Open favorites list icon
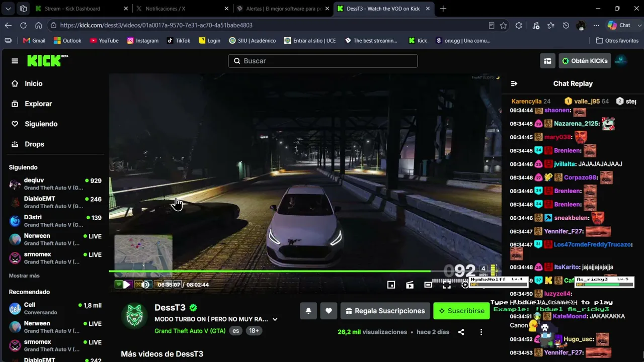 coord(551,25)
